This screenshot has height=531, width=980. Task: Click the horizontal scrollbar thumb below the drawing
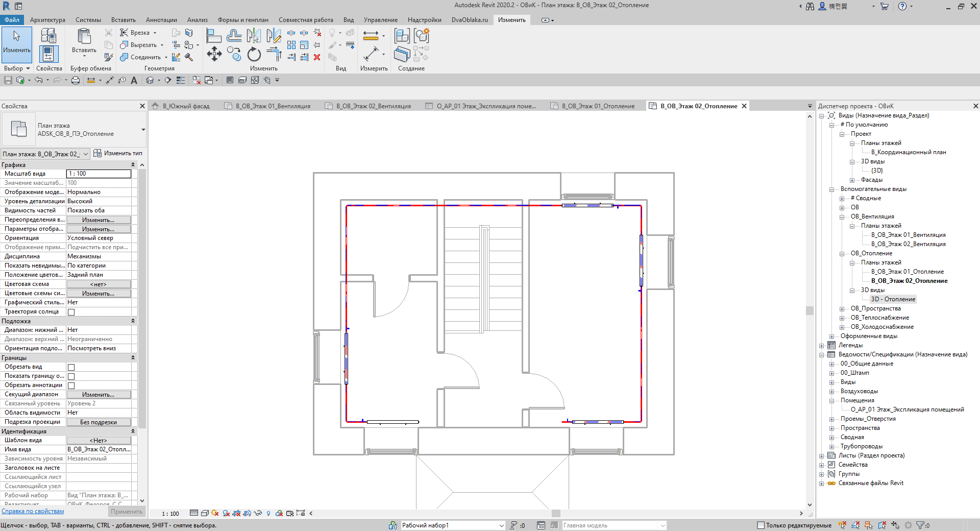(556, 514)
